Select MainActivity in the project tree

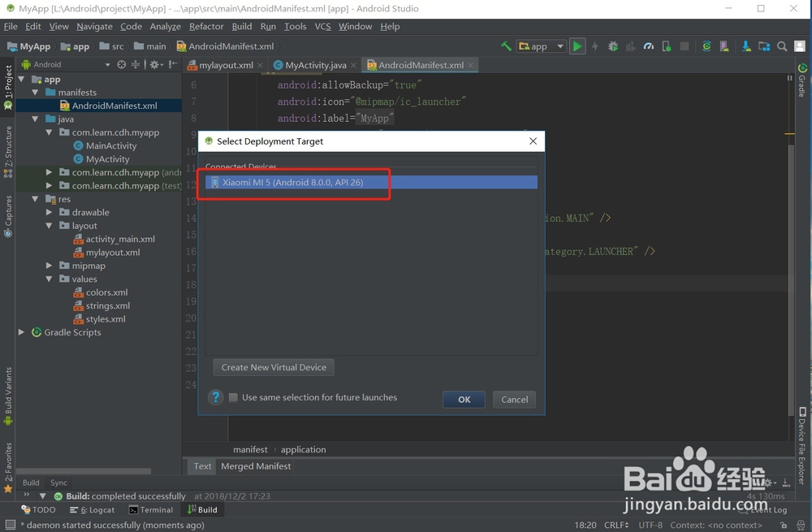click(105, 145)
